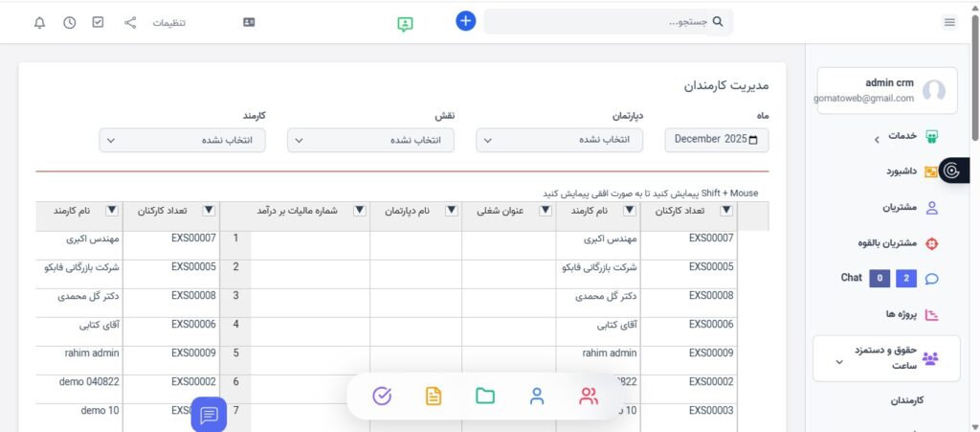This screenshot has height=432, width=980.
Task: Click the blue plus add button
Action: [466, 21]
